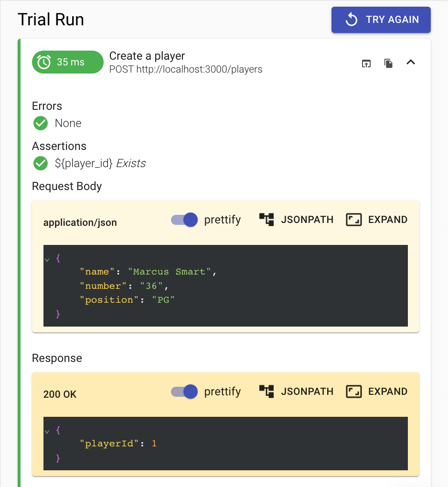Viewport: 448px width, 487px height.
Task: Click the JSONPATH tree icon in Request Body
Action: click(x=267, y=220)
